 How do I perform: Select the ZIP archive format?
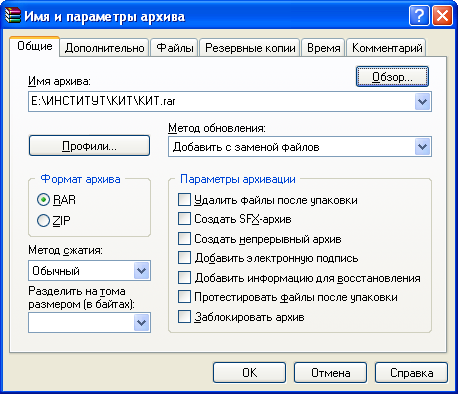pos(43,220)
